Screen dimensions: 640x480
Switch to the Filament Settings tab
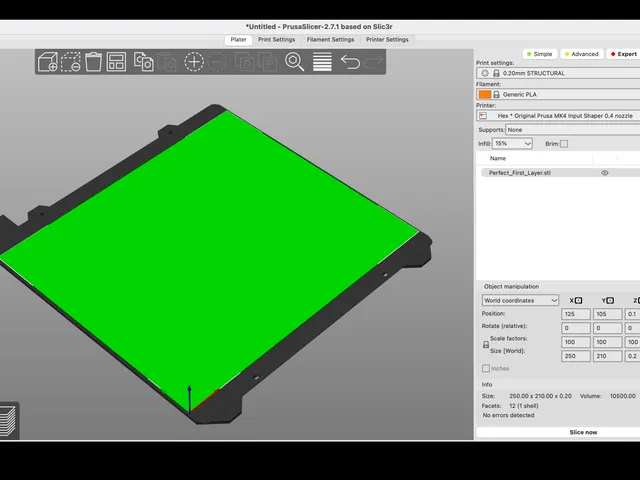pos(330,40)
